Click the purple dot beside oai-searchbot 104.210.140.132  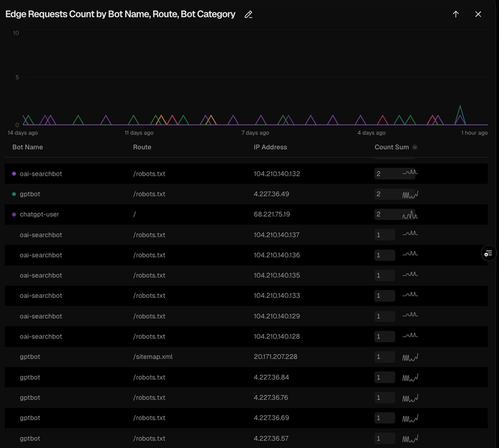click(x=14, y=174)
